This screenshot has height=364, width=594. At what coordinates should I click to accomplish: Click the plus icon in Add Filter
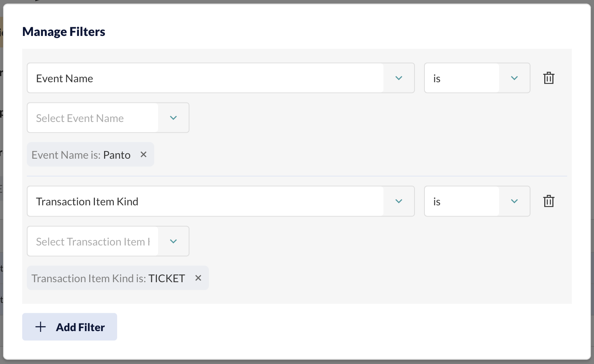[x=41, y=327]
